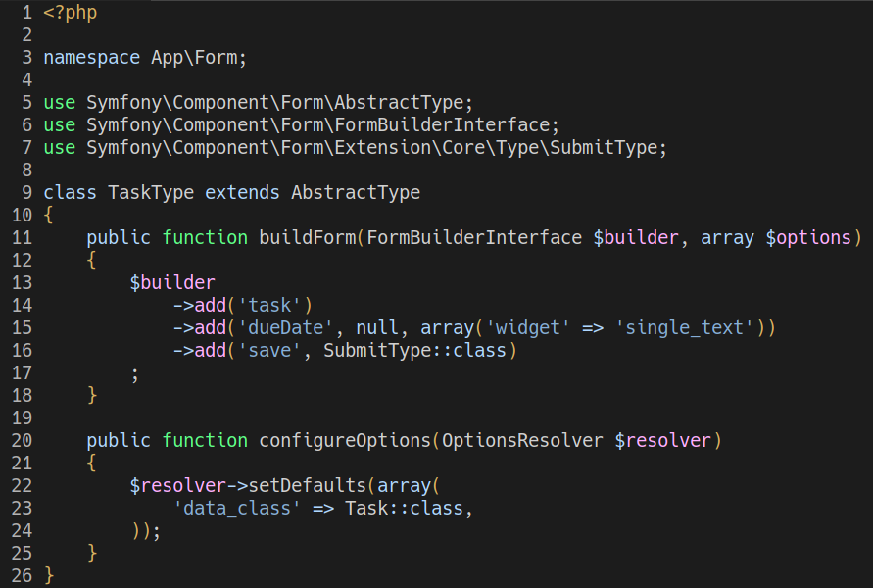Select the $resolver parameter on line 20
The image size is (873, 588).
[x=662, y=440]
